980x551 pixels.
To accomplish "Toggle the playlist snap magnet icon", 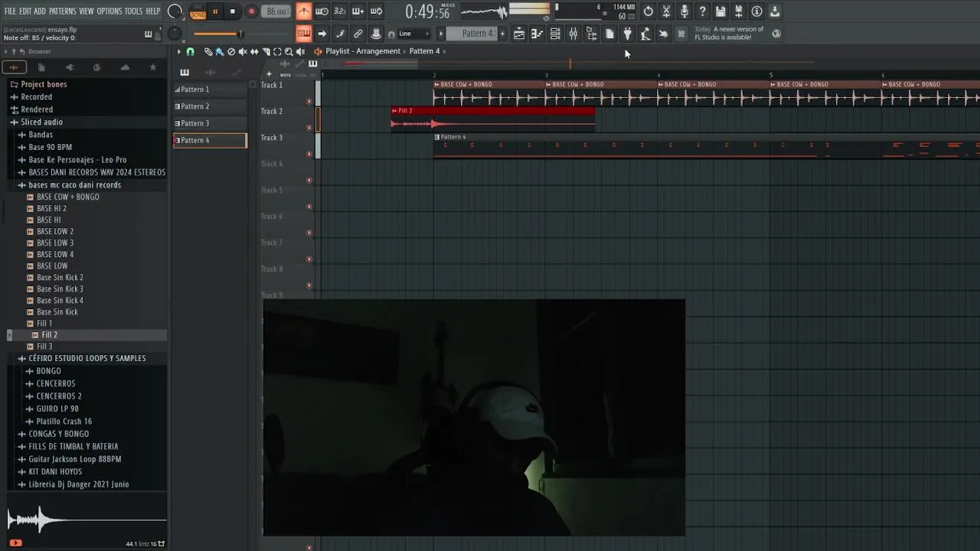I will click(x=191, y=51).
